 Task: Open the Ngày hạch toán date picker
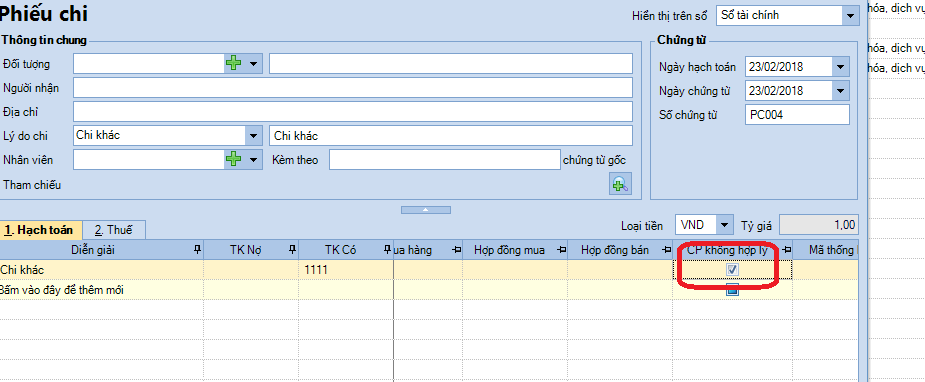tap(841, 67)
